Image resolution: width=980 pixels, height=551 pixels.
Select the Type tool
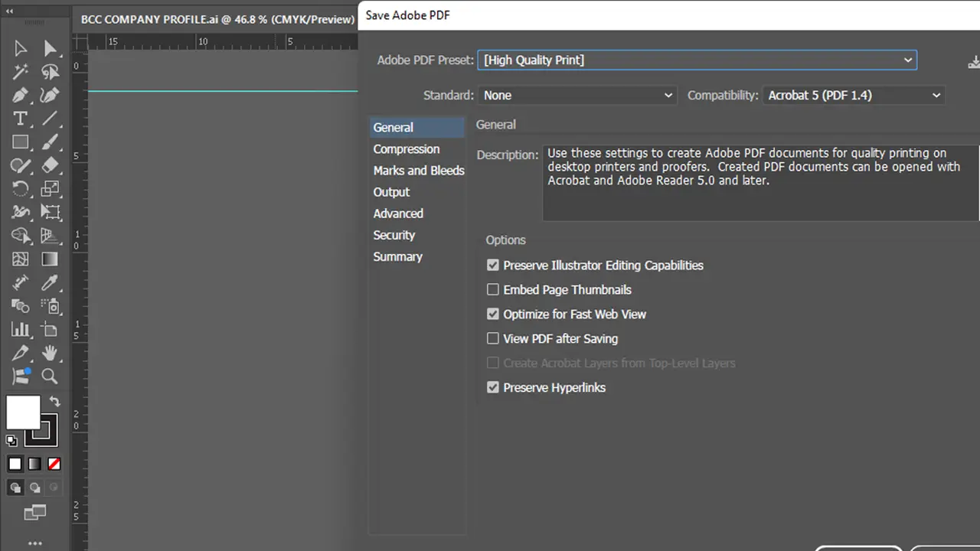21,119
